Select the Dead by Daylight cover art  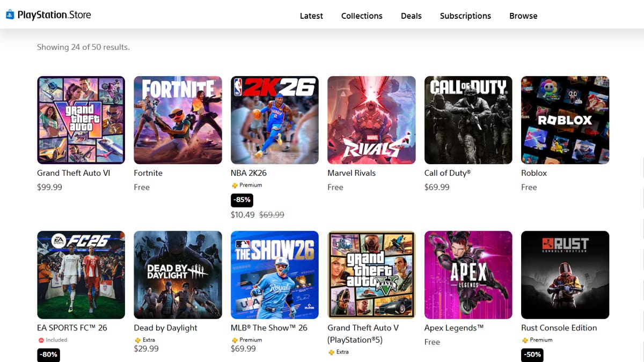178,275
